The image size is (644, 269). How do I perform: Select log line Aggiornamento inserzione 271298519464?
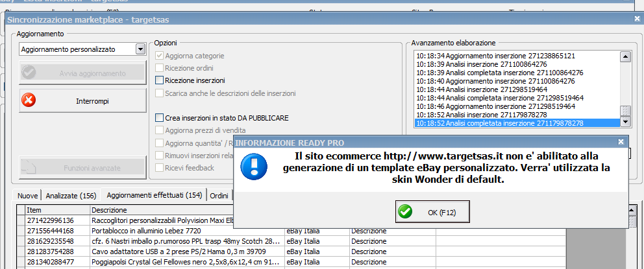[517, 106]
